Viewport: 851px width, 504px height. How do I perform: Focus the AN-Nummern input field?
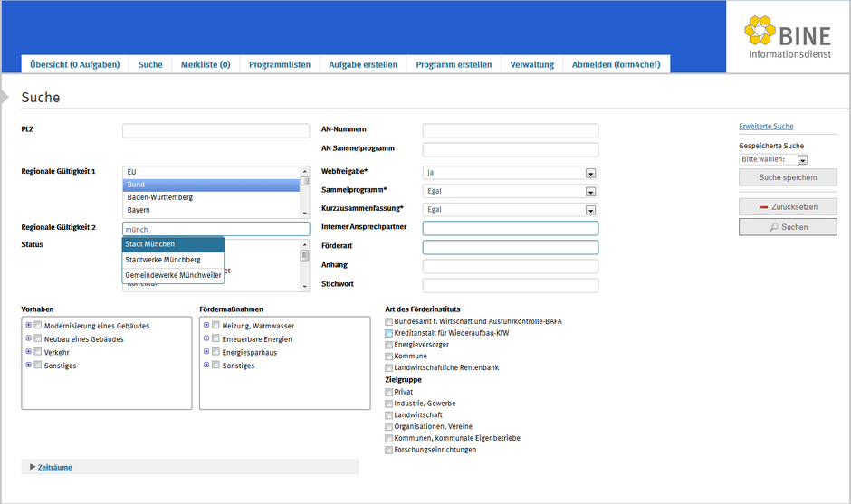tap(511, 130)
